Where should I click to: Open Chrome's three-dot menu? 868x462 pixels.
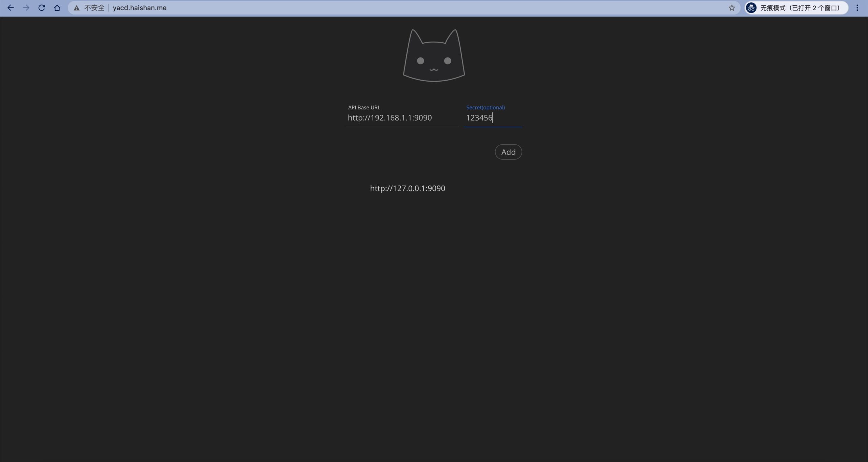point(857,8)
